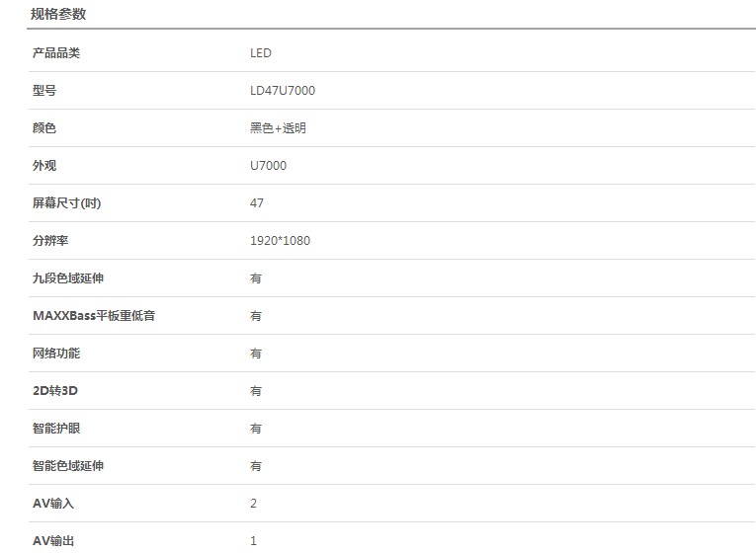Viewport: 756px width, 553px height.
Task: Select the 智能色域延伸 label
Action: 68,466
